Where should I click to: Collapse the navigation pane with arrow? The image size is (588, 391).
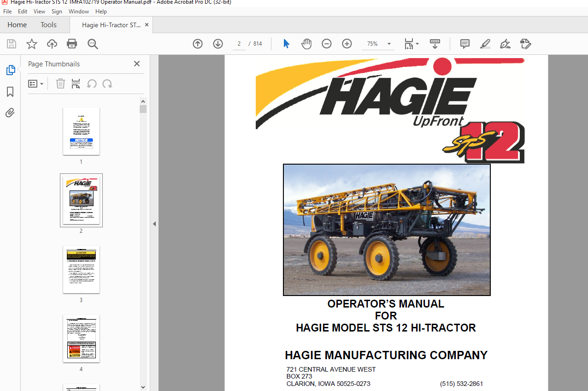(x=154, y=224)
